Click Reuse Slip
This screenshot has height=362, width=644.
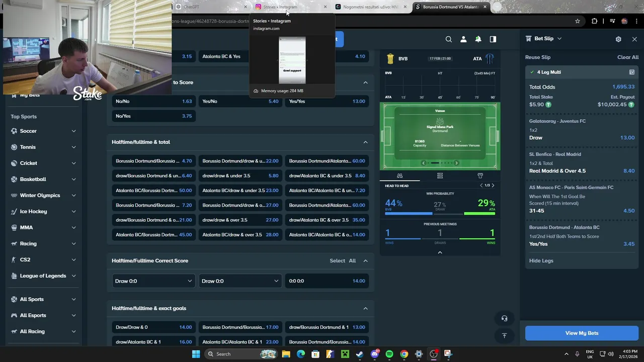538,57
